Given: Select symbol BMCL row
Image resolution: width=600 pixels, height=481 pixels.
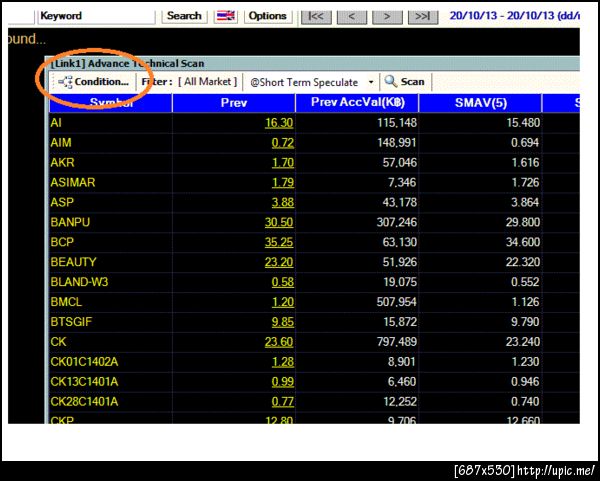Looking at the screenshot, I should coord(66,302).
